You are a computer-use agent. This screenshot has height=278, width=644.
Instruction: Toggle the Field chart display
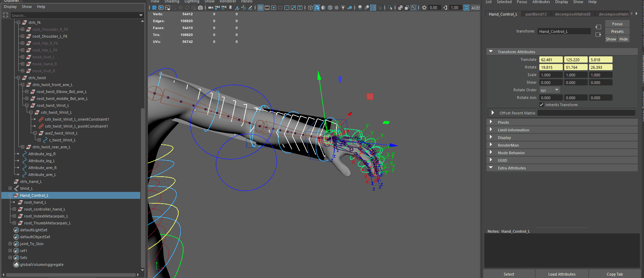pos(287,8)
